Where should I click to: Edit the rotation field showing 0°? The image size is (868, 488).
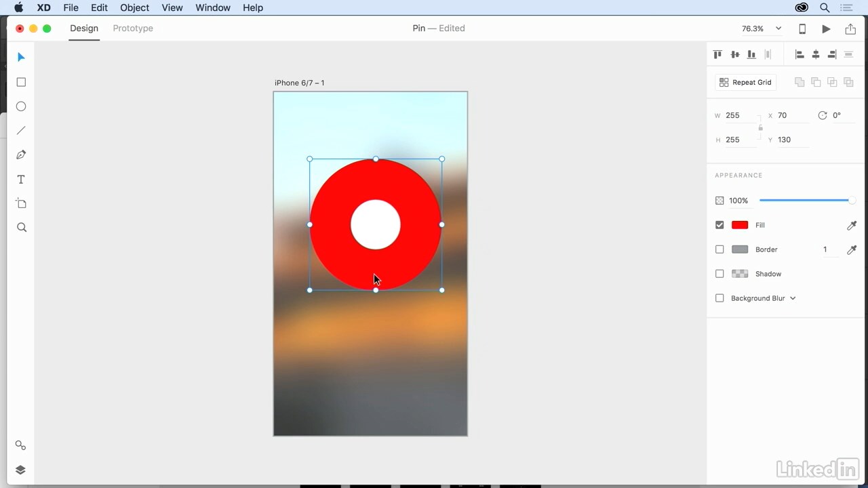pyautogui.click(x=843, y=115)
